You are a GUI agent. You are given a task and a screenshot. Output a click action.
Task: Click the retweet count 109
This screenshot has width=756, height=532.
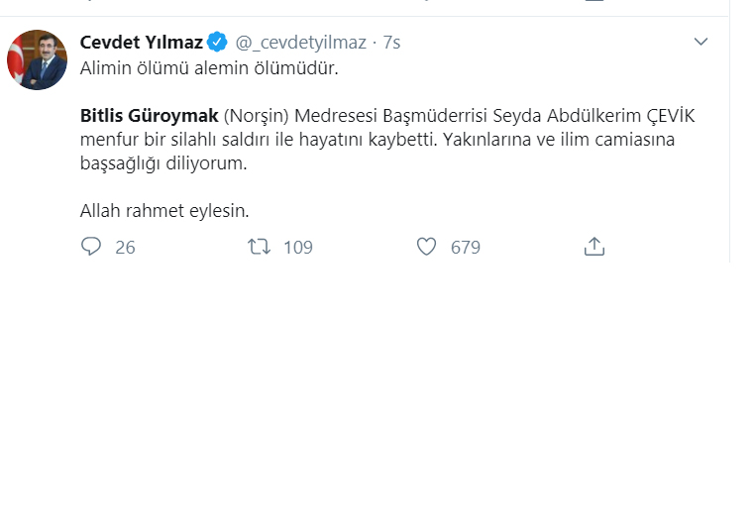pyautogui.click(x=297, y=248)
